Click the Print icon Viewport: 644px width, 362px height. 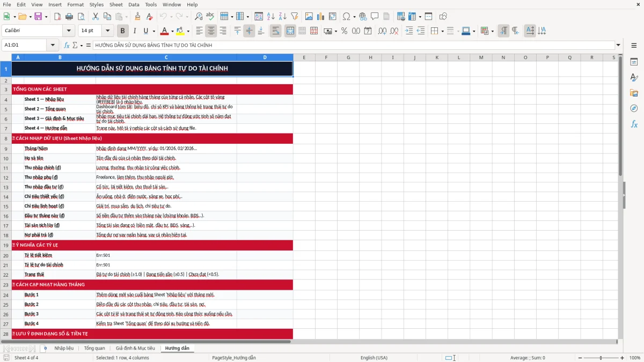69,17
